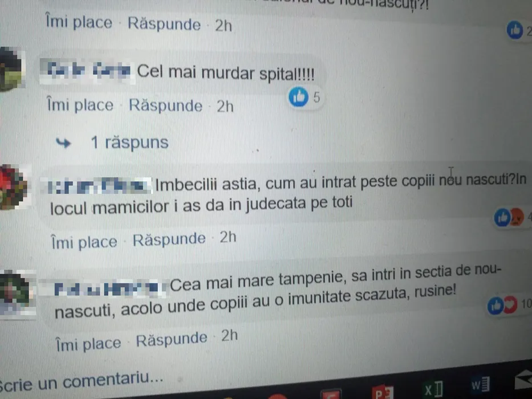Open PowerPoint from the taskbar
Screen dimensions: 532x399
coord(383,392)
